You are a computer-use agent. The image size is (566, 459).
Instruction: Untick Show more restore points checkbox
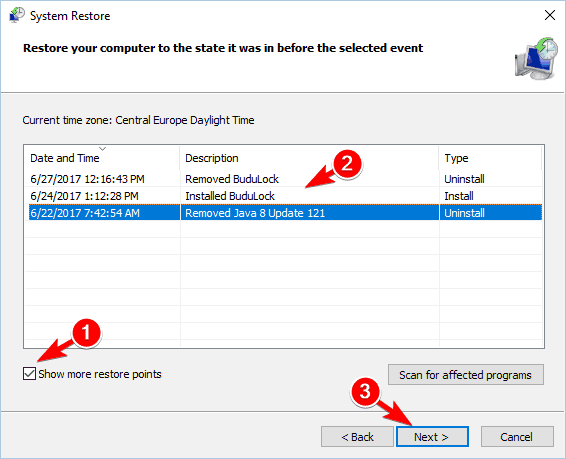coord(29,373)
